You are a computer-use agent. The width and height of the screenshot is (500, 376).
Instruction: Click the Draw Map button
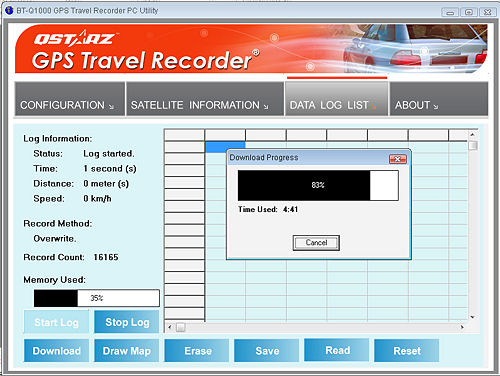tap(127, 351)
